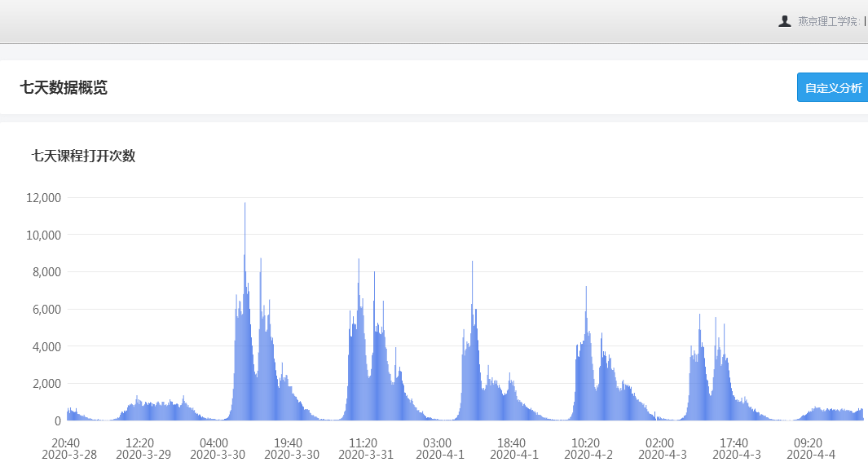Select the 12:20 2020-3-29 axis label
Image resolution: width=868 pixels, height=471 pixels.
(x=143, y=448)
